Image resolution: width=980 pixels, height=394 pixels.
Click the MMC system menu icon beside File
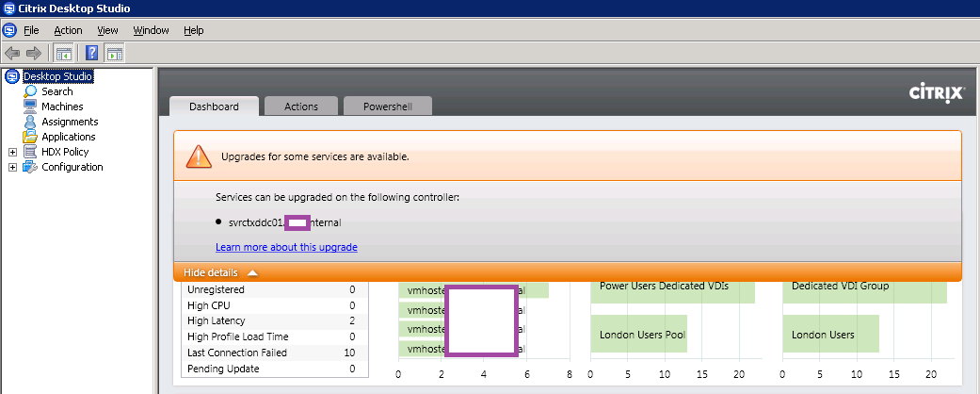point(9,30)
